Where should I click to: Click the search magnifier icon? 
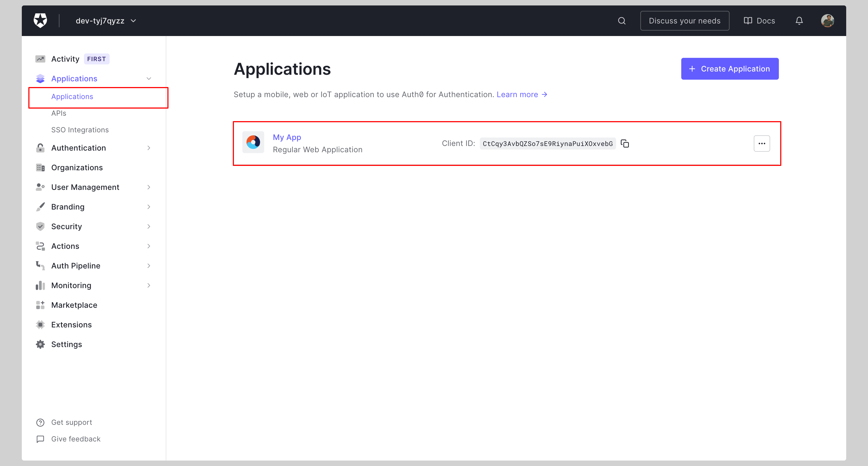point(622,21)
